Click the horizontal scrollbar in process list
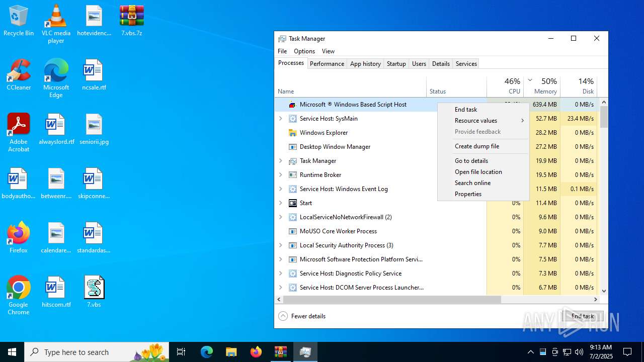The image size is (644, 362). point(392,299)
